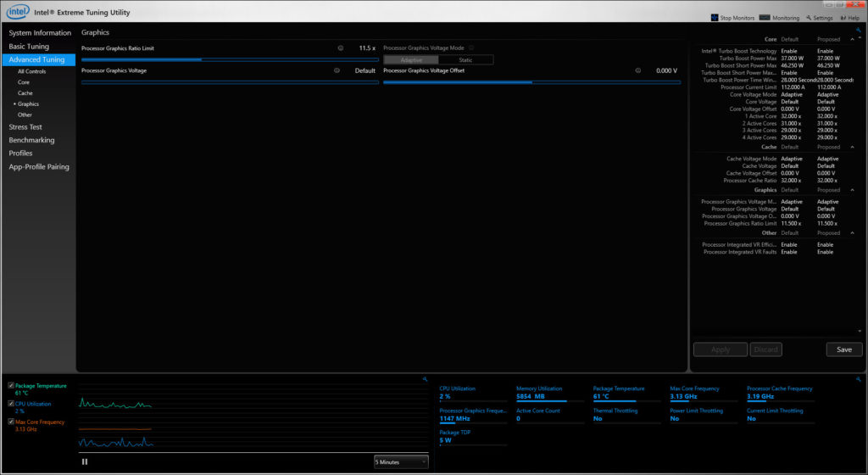Select Cache under Advanced Tuning

25,93
